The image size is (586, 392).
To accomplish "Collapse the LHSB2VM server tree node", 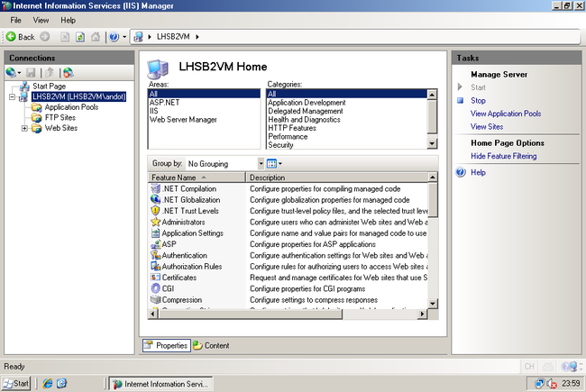I will [x=12, y=96].
